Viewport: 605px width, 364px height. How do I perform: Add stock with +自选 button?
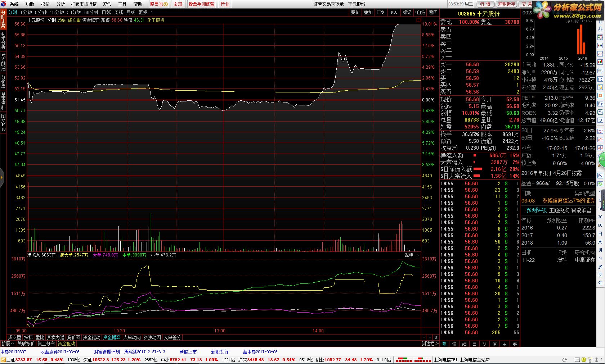click(x=420, y=12)
